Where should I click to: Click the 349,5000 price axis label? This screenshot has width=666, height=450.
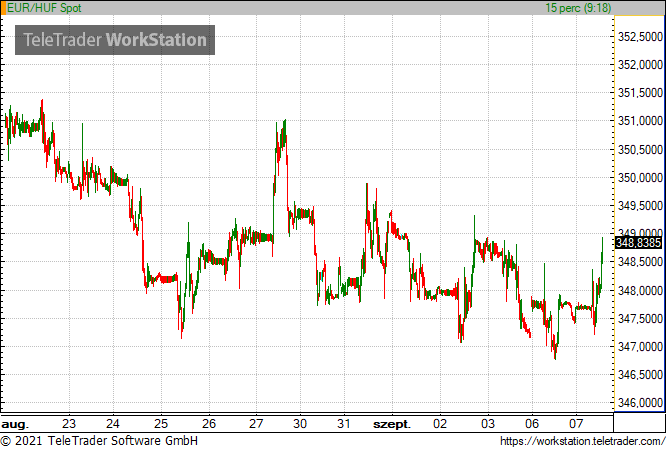tap(640, 206)
